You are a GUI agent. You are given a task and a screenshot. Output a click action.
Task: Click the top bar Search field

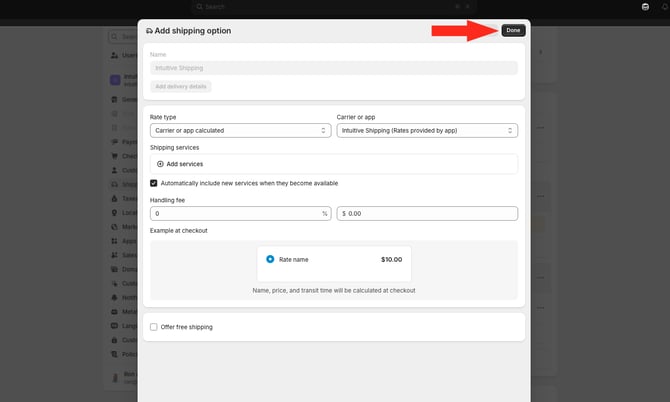point(333,7)
